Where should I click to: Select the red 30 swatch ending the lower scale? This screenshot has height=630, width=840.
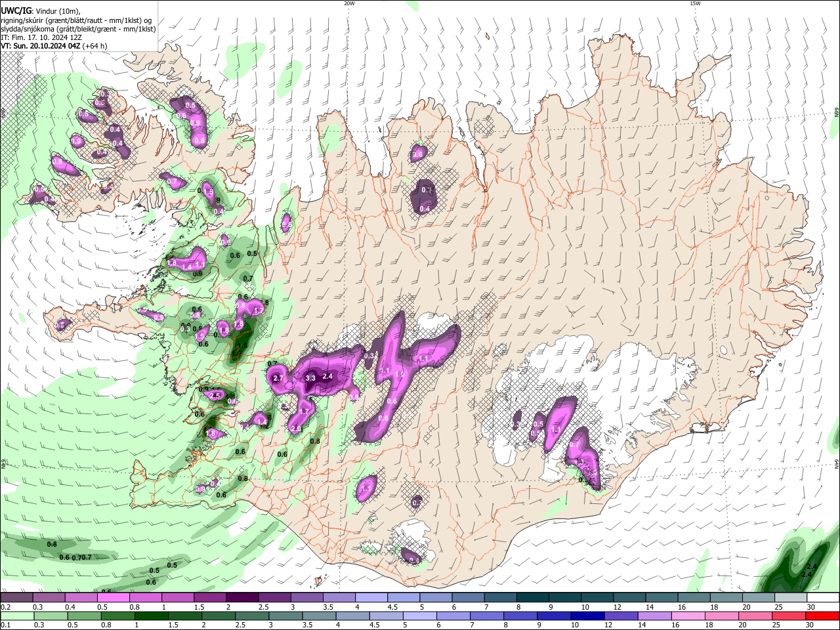(822, 616)
